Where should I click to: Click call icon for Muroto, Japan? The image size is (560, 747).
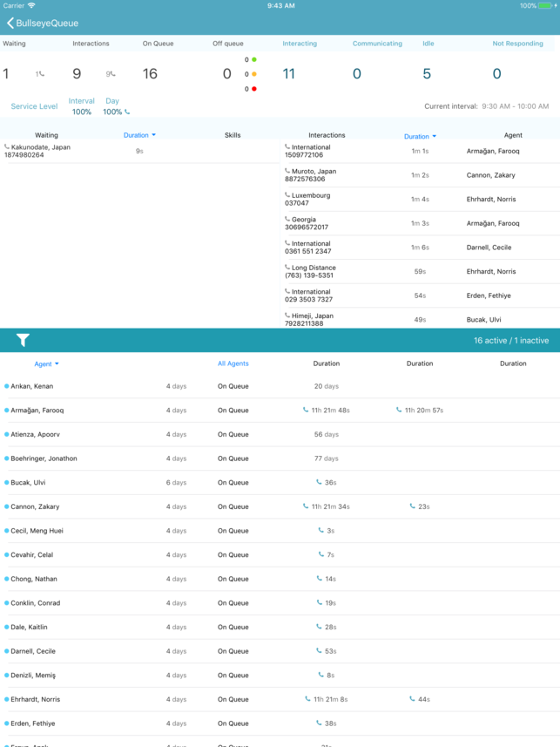click(287, 171)
